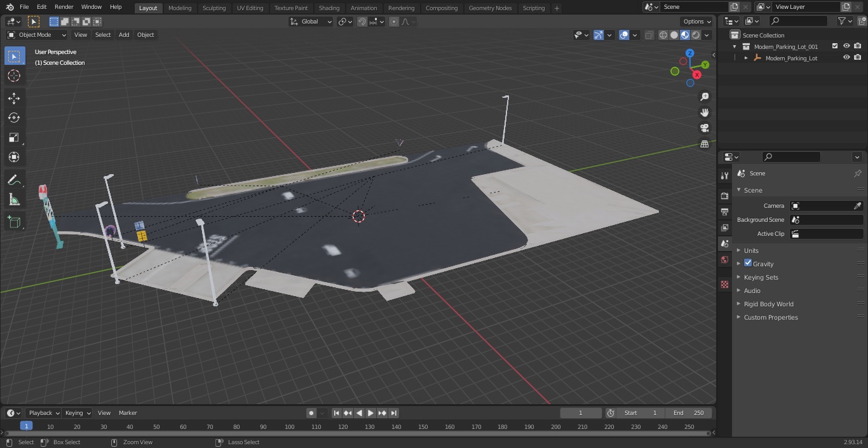Activate the Rotate tool
The width and height of the screenshot is (868, 448).
click(14, 118)
